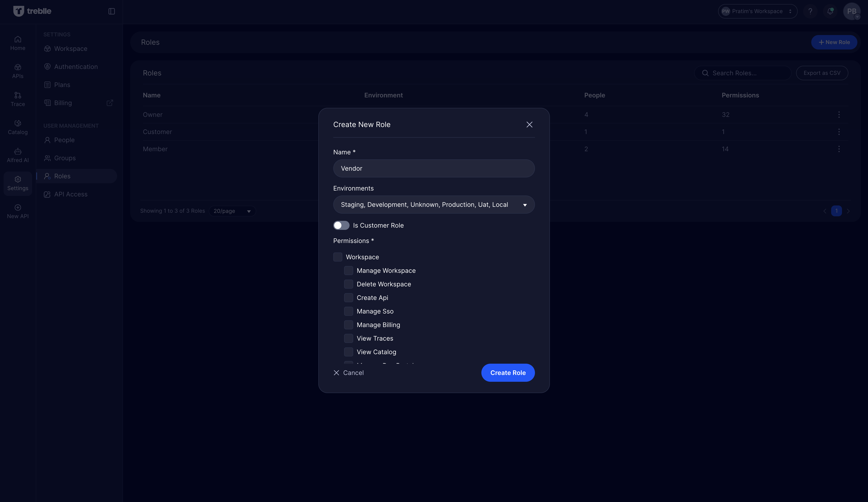Open the Owner row three-dot menu

pyautogui.click(x=839, y=115)
